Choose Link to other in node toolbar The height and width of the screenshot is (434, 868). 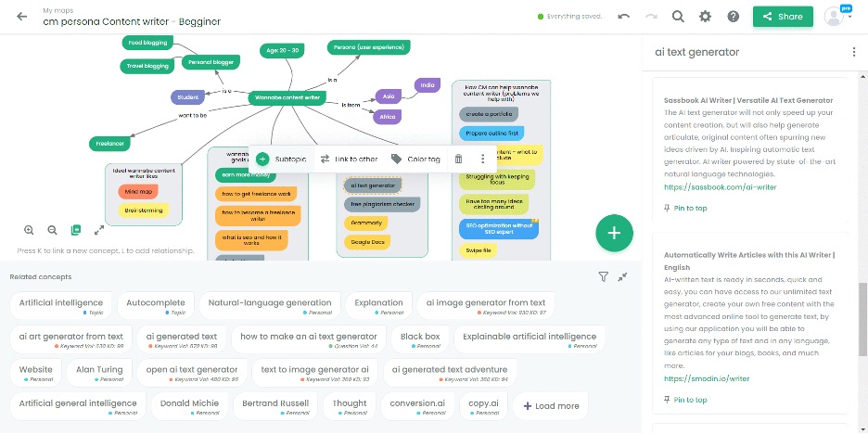click(349, 160)
